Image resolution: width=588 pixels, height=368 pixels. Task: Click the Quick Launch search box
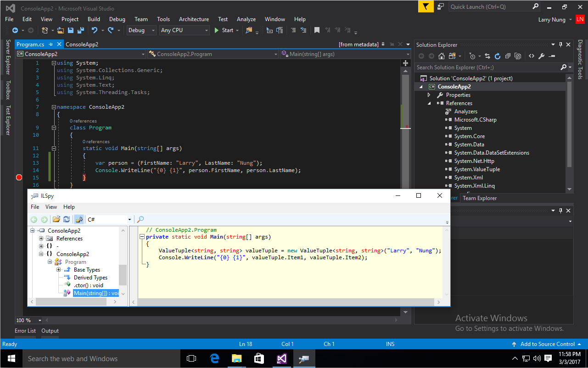[494, 6]
